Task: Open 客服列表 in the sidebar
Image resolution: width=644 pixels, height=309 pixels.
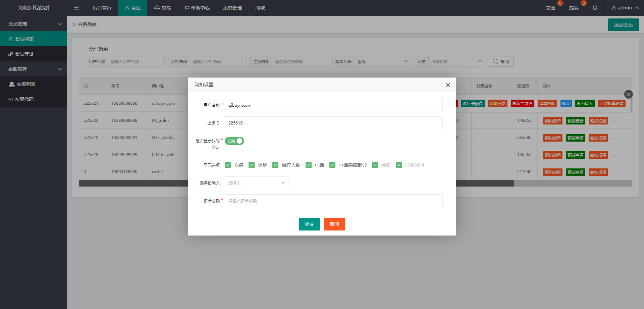Action: pos(26,84)
